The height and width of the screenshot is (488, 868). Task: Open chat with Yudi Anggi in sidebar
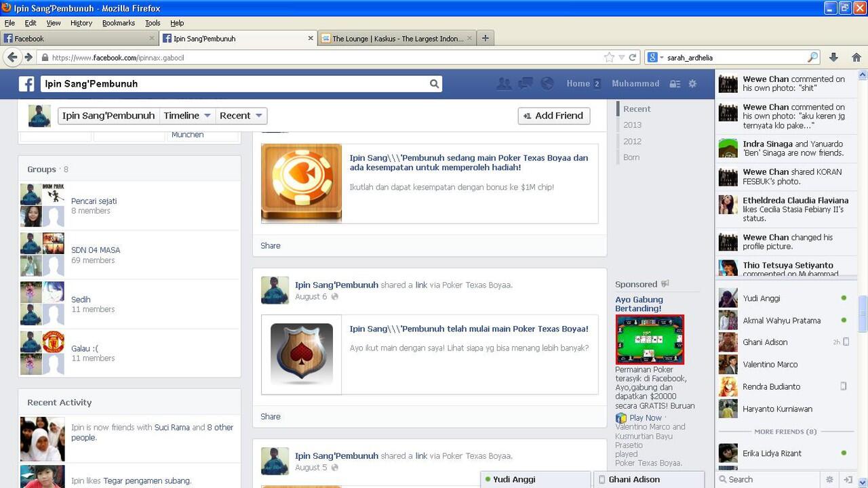coord(783,298)
